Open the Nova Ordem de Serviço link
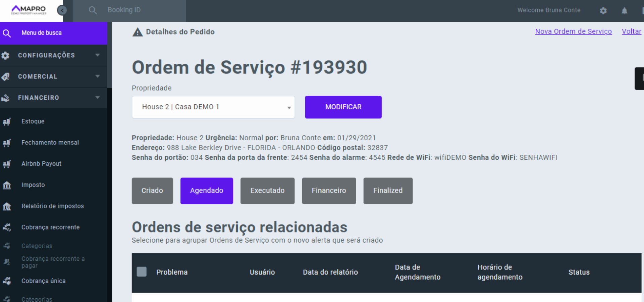Viewport: 644px width, 302px height. click(573, 32)
